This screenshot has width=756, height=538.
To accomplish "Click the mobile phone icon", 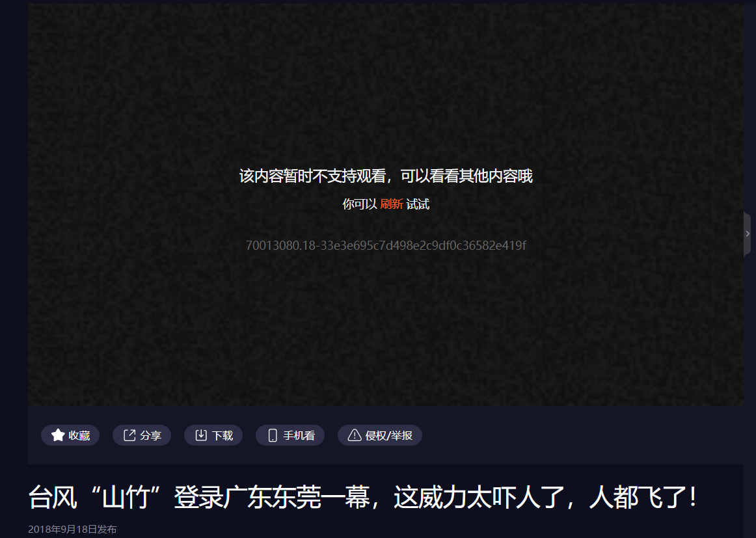I will point(273,435).
